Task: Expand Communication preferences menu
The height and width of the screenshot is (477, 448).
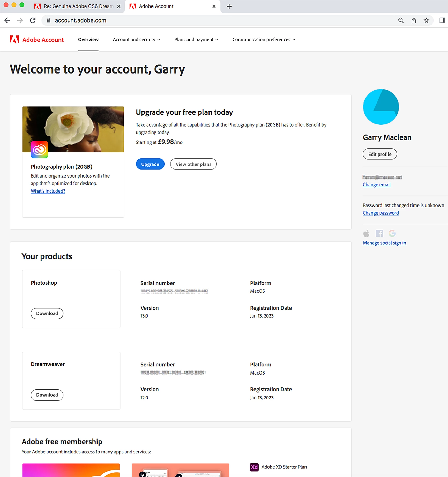Action: tap(264, 40)
